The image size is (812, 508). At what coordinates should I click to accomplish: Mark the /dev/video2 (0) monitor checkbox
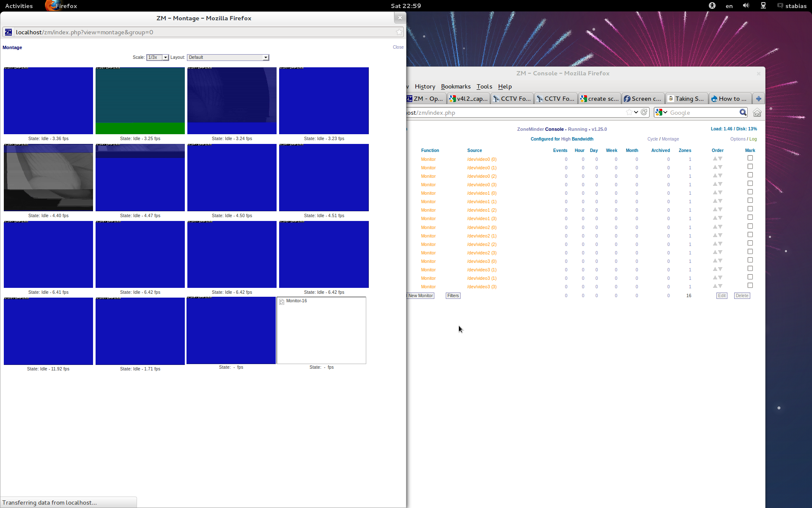(750, 226)
